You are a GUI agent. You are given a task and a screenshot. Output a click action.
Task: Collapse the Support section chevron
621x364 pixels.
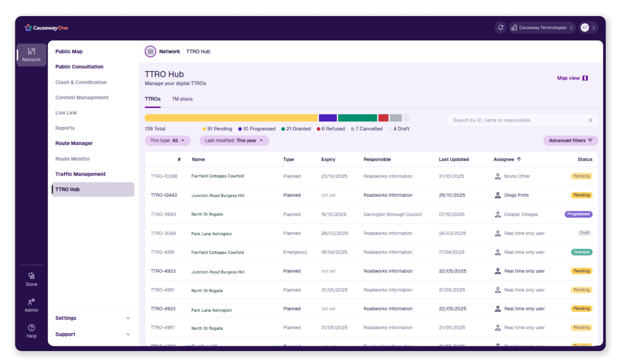pos(128,334)
